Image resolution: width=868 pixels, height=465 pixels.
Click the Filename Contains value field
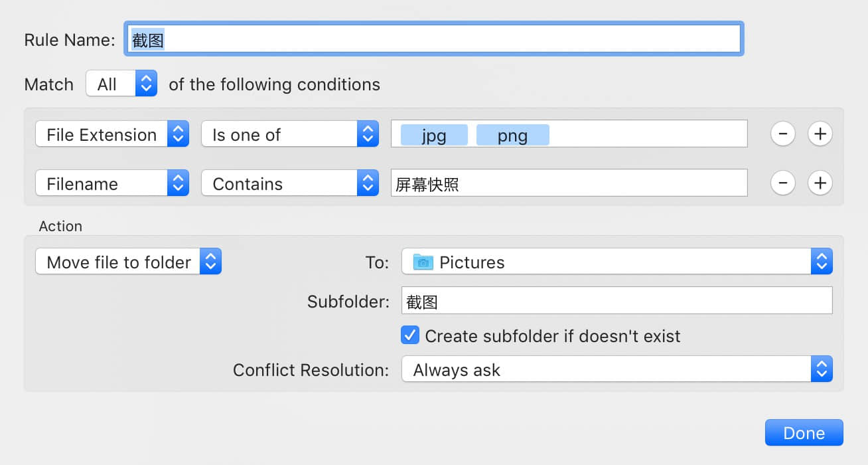tap(569, 183)
